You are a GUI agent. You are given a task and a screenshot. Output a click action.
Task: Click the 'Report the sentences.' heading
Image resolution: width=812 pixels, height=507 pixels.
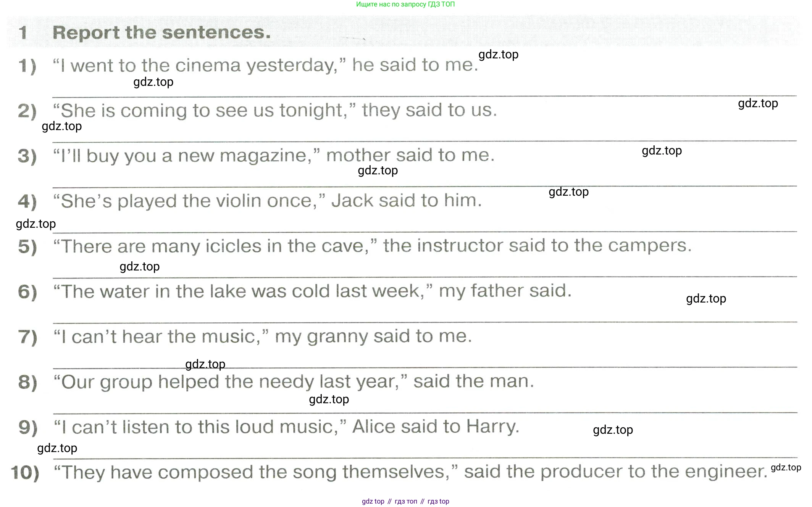click(x=161, y=32)
